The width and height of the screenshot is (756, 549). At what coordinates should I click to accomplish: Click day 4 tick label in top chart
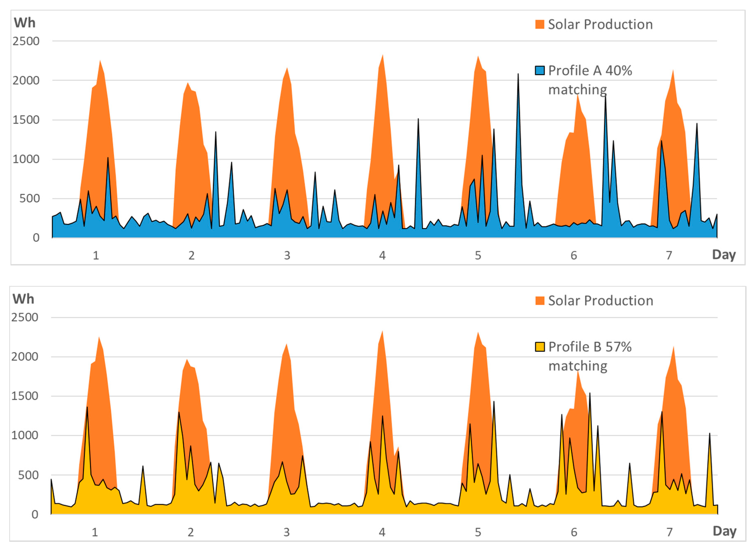click(382, 256)
